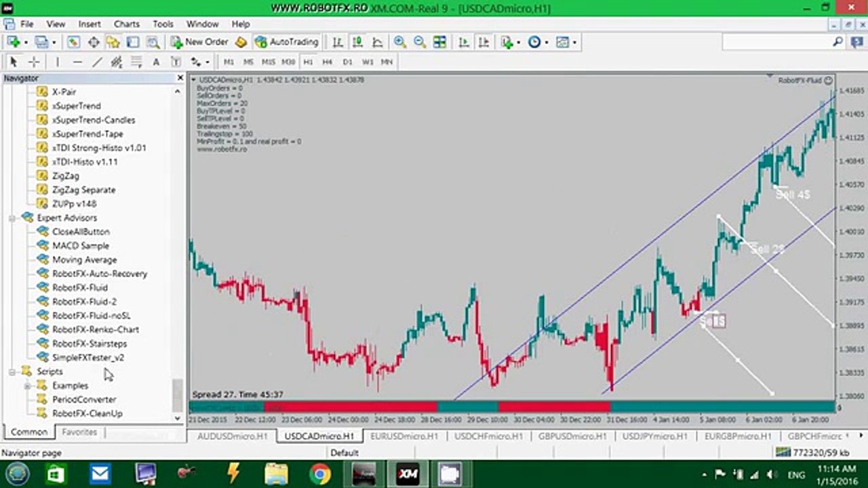
Task: Toggle chart Auto Scroll
Action: pyautogui.click(x=464, y=42)
